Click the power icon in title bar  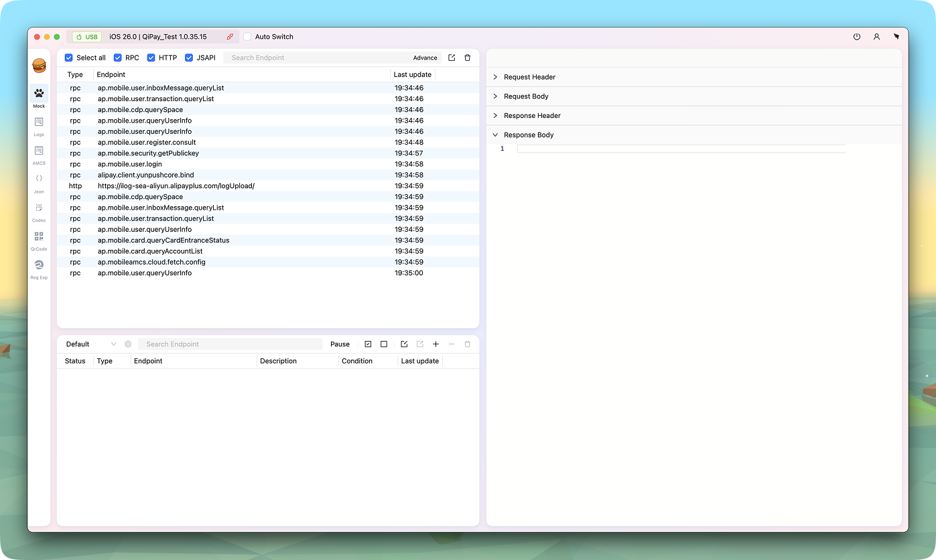[856, 37]
